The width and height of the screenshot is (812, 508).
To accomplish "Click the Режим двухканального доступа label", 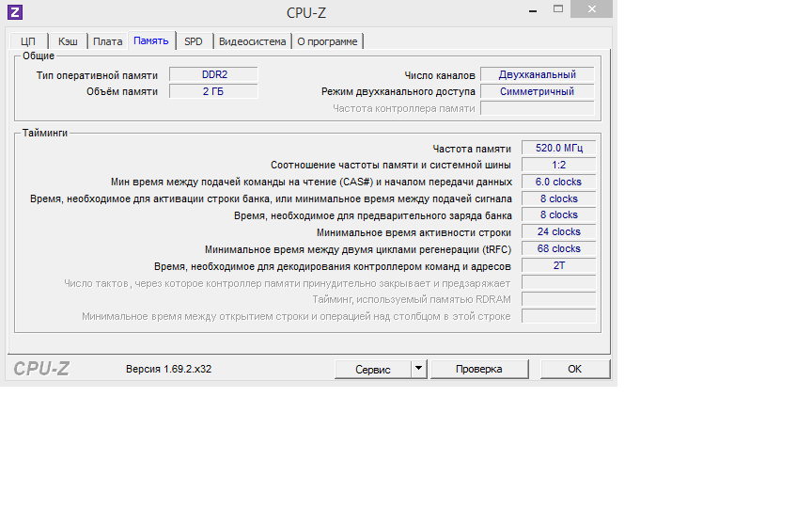I will pyautogui.click(x=398, y=92).
